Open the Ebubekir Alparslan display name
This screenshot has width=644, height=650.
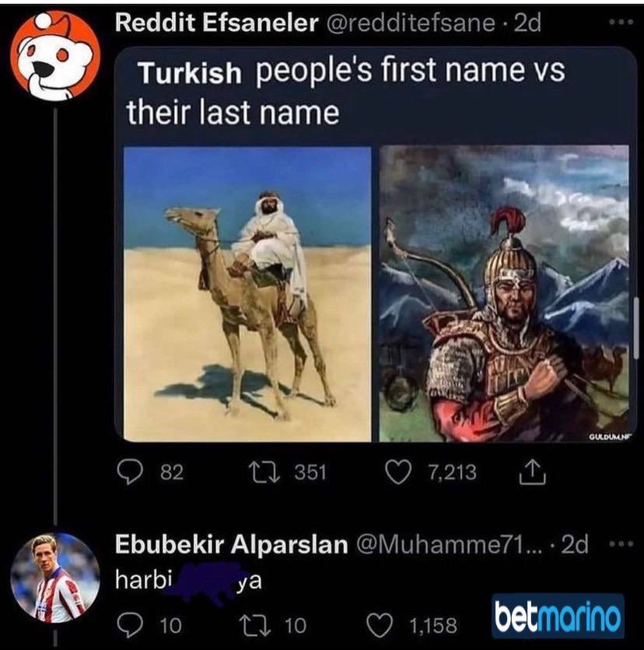pyautogui.click(x=232, y=544)
